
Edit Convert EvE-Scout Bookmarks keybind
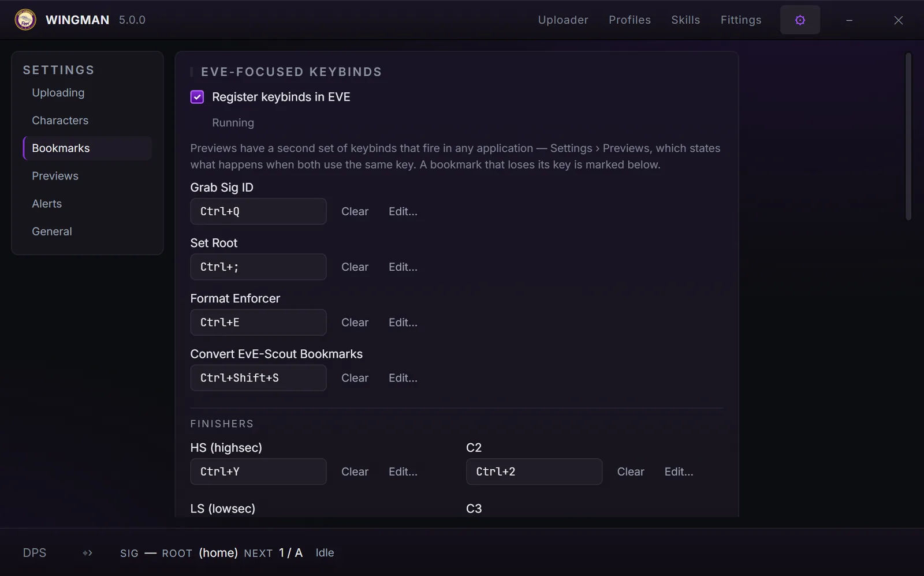403,378
